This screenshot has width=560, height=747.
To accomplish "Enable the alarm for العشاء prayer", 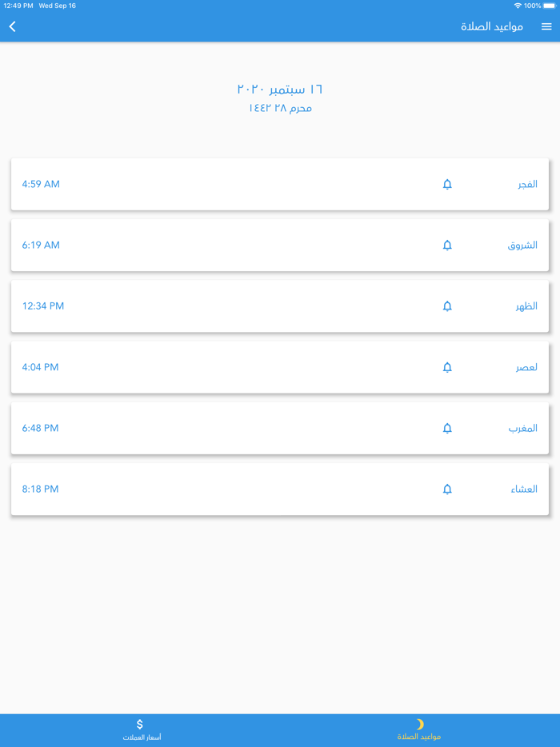I will pyautogui.click(x=447, y=489).
